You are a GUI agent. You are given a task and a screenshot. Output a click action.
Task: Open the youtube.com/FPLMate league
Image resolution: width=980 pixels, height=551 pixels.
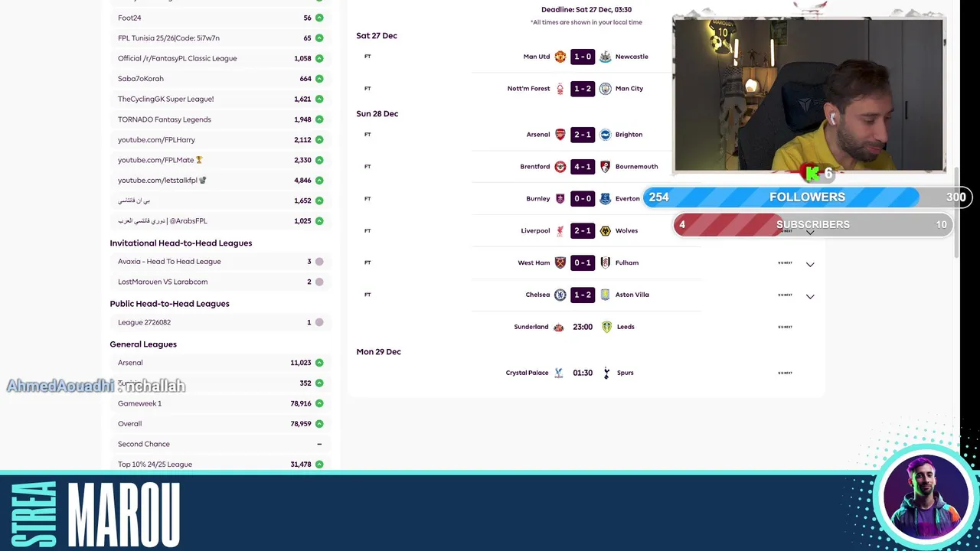point(160,160)
